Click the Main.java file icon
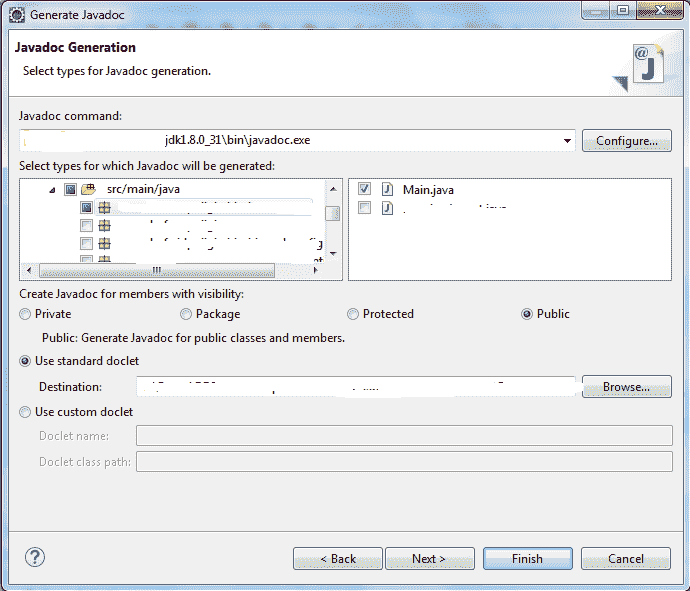Viewport: 690px width, 591px height. click(x=387, y=189)
